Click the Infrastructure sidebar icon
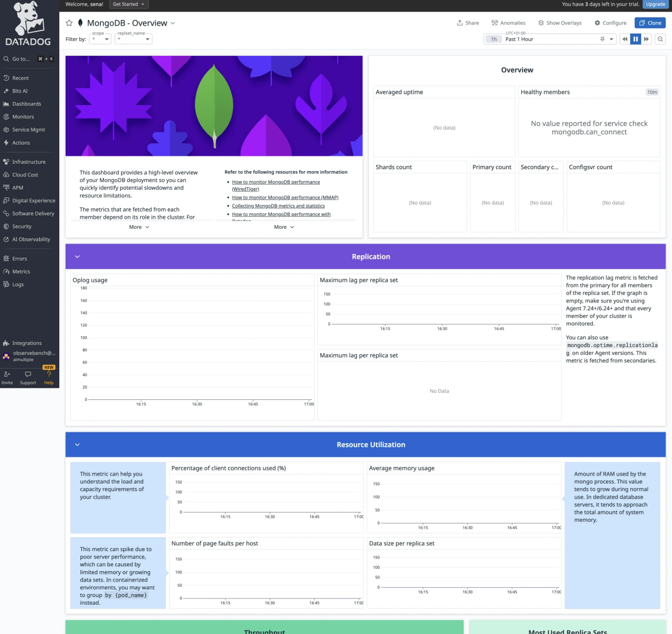This screenshot has height=634, width=672. (6, 162)
